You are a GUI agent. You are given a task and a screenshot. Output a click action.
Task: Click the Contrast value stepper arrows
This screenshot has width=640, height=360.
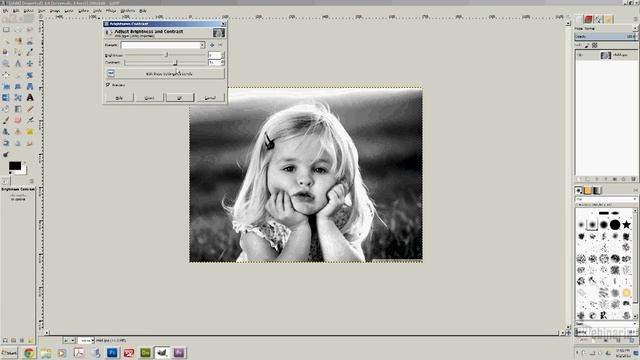point(222,62)
